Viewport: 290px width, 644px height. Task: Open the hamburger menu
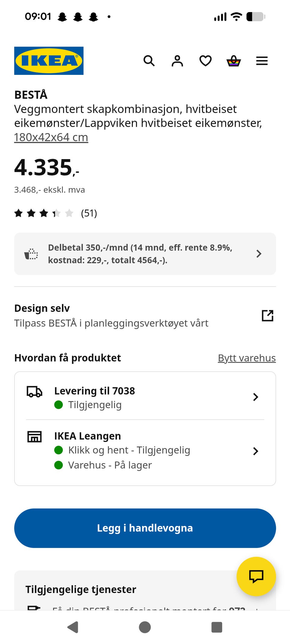pyautogui.click(x=262, y=61)
